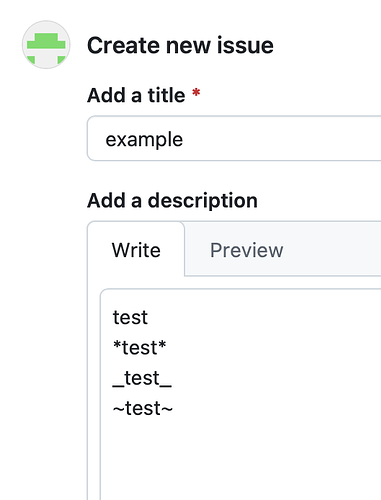Click the green pixel avatar icon
Viewport: 381px width, 500px height.
pyautogui.click(x=46, y=45)
